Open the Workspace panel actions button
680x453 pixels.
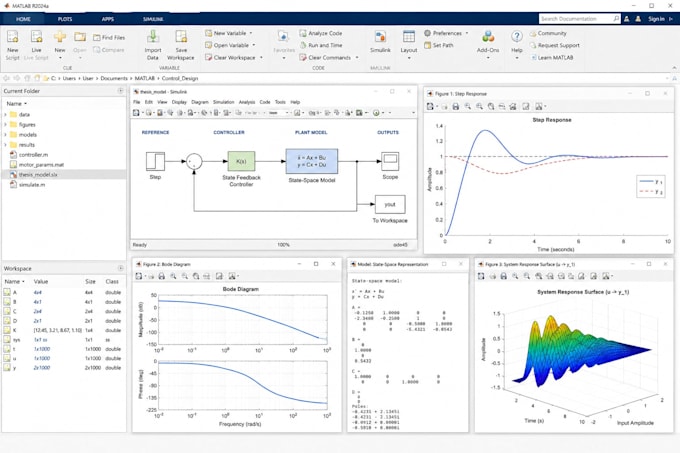pos(121,268)
